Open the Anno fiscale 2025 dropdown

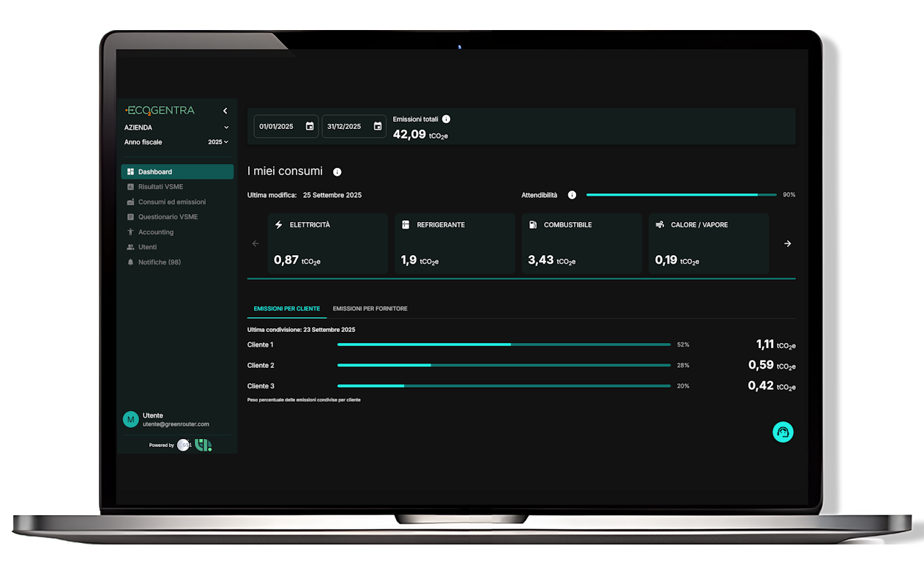tap(218, 142)
